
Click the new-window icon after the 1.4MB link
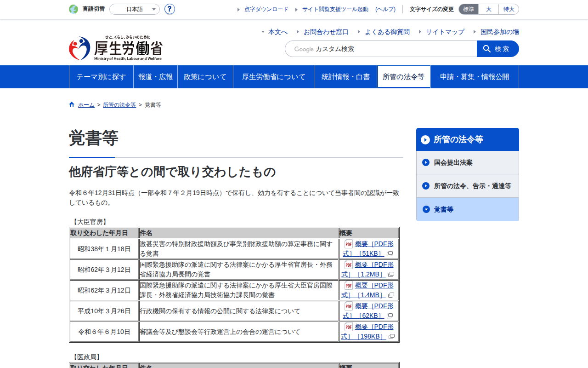(x=391, y=295)
